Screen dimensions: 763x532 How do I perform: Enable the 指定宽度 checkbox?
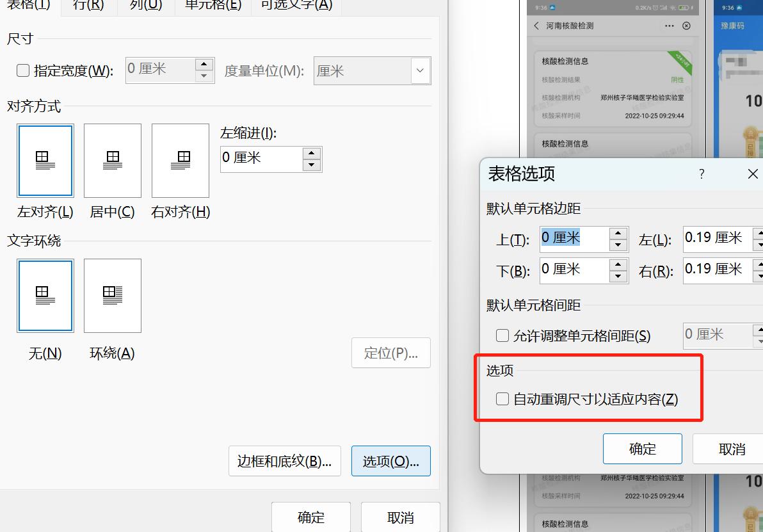point(23,70)
